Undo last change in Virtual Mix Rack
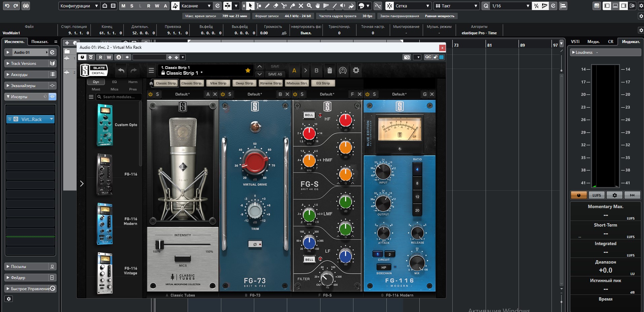 tap(121, 71)
